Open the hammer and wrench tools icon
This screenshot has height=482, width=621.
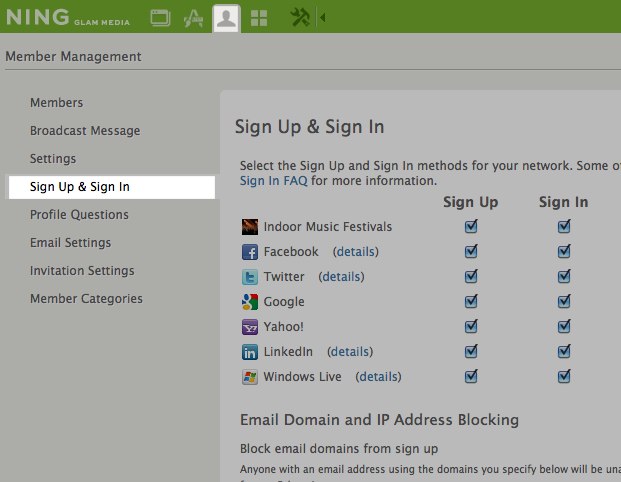pos(300,18)
